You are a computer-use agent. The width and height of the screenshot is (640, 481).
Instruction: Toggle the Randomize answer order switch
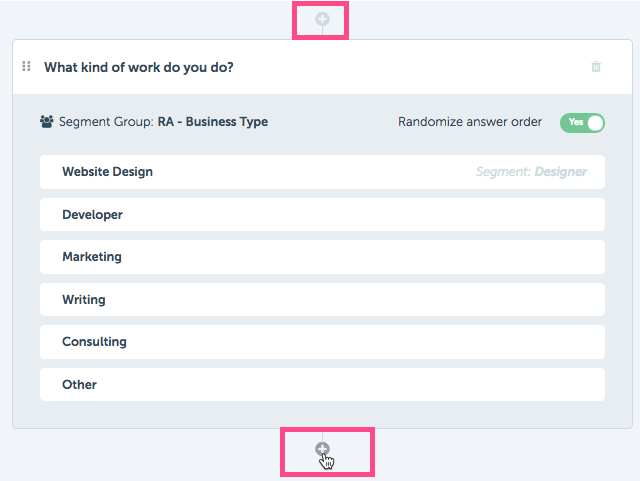click(582, 122)
